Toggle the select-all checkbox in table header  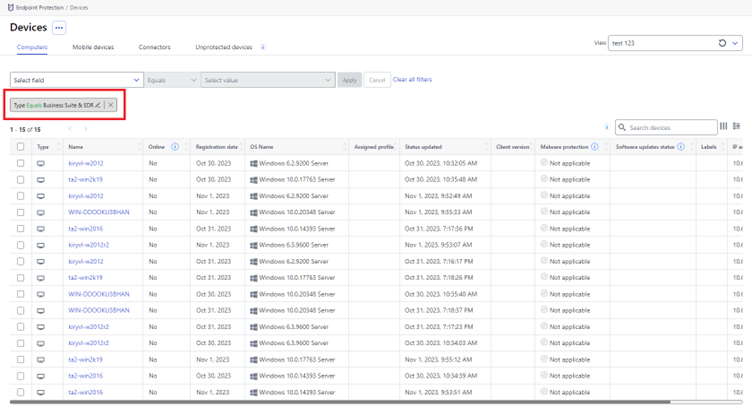(x=20, y=147)
